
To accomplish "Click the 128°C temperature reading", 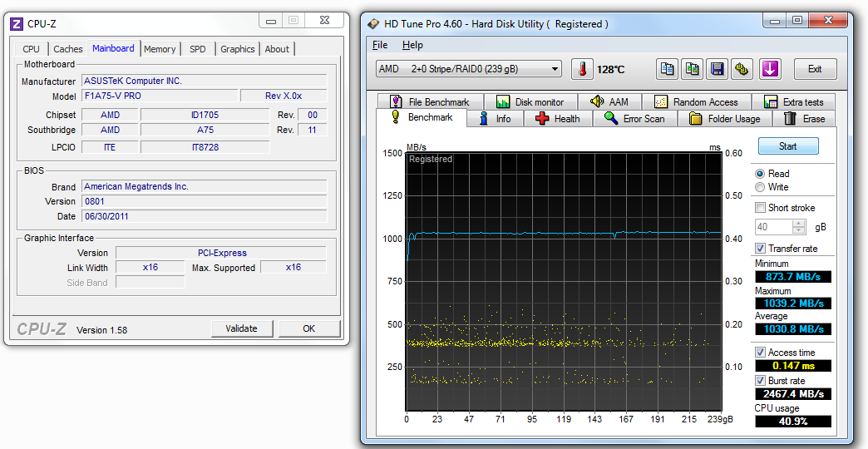I will point(610,70).
